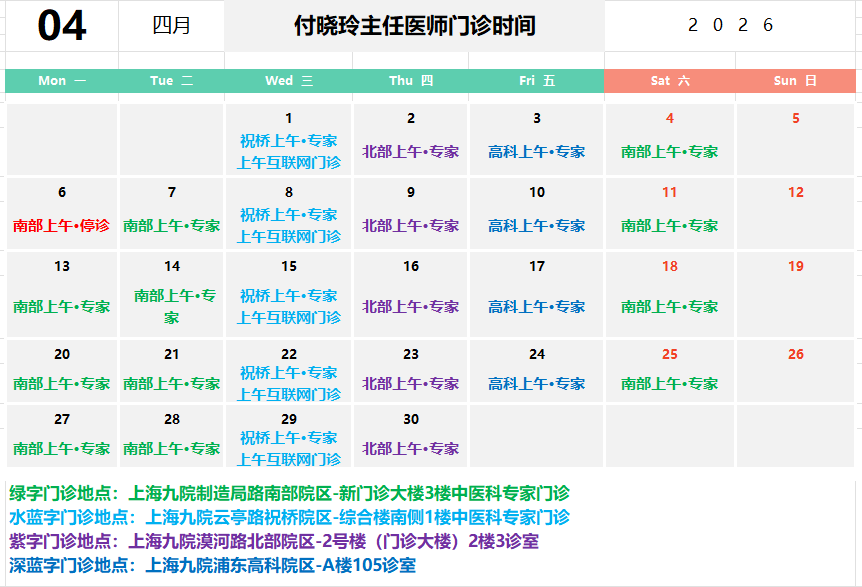Click the purple legend line 紫字门诊地点
This screenshot has width=862, height=587.
[273, 542]
